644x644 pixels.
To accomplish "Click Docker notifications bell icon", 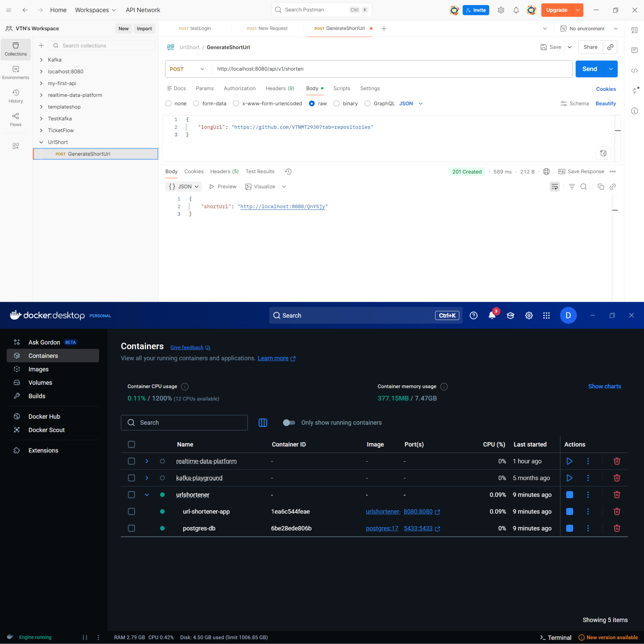I will [x=492, y=316].
